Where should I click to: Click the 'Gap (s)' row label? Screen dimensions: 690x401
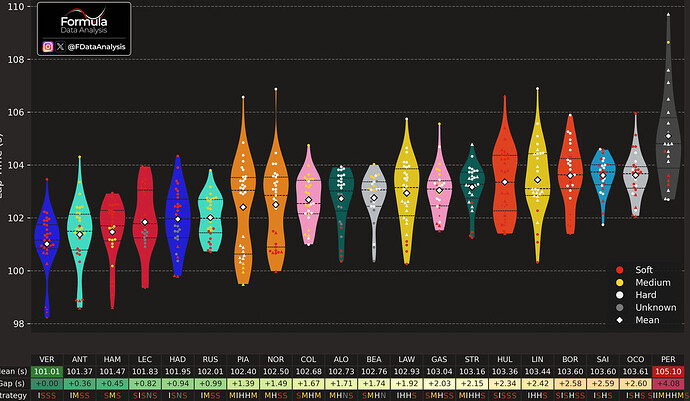pyautogui.click(x=13, y=383)
